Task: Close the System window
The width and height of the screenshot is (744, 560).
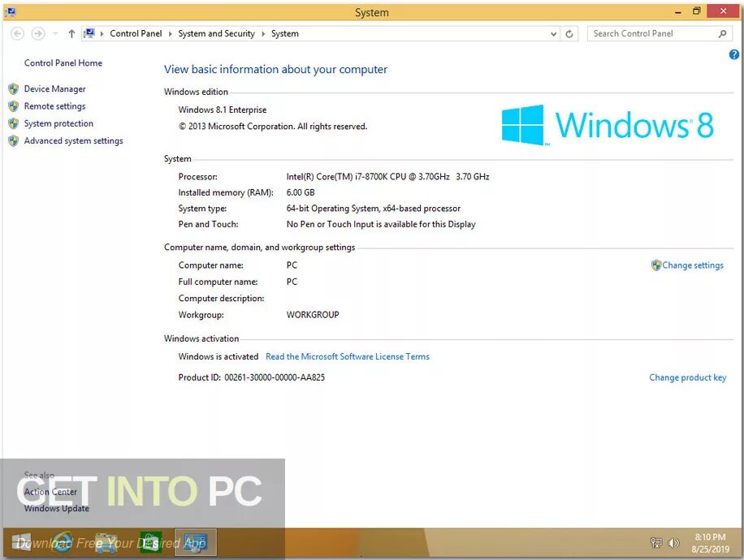Action: [x=723, y=11]
